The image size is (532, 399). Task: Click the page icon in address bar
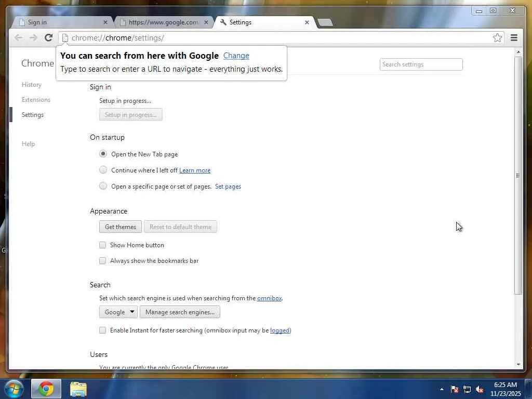(65, 37)
